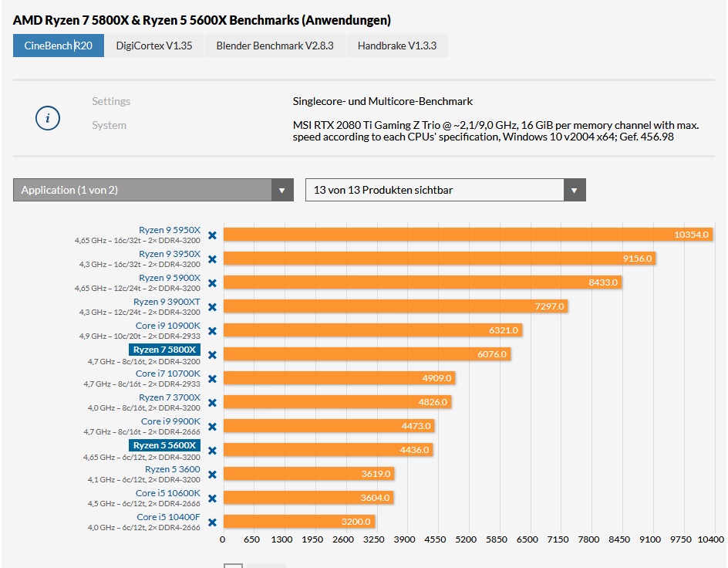Click the Ryzen 7 3700X bar showing 4826.0
The image size is (728, 568).
[338, 402]
